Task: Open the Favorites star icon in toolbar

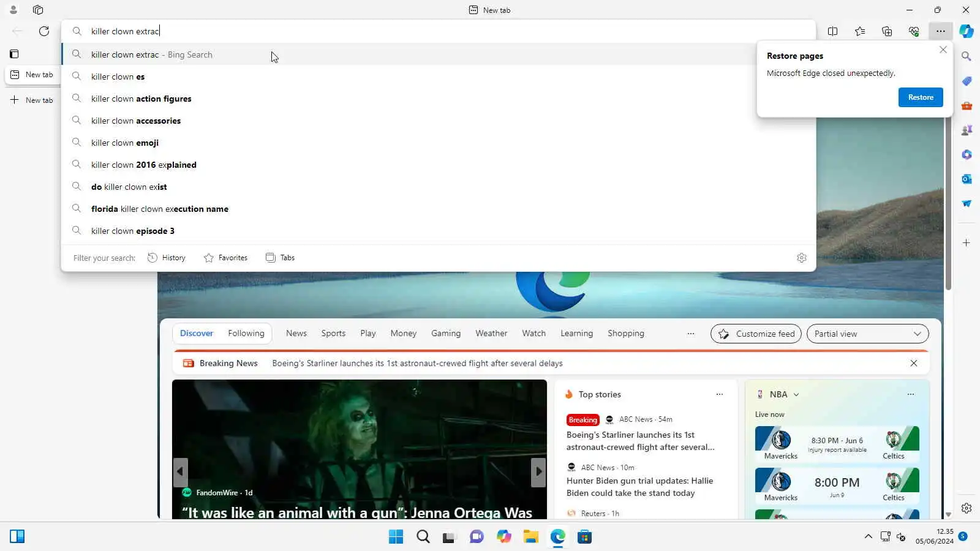Action: point(860,31)
